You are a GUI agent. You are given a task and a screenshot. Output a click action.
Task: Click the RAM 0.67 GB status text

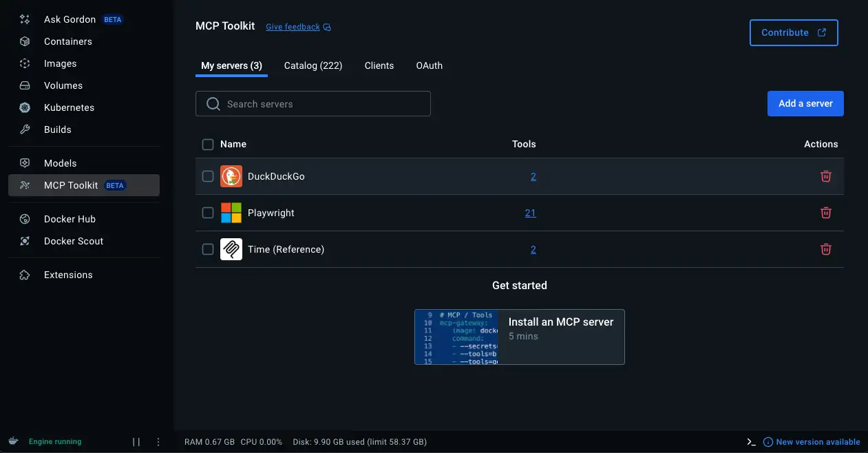[210, 442]
